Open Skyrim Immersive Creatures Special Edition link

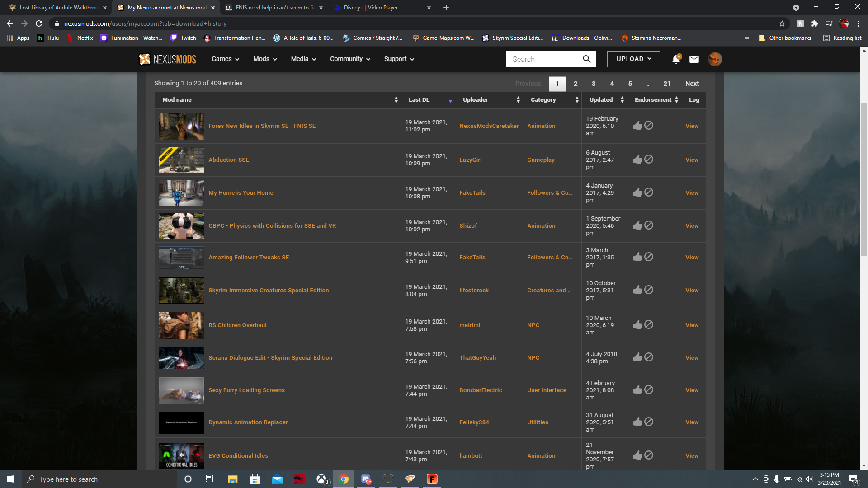[x=269, y=291]
